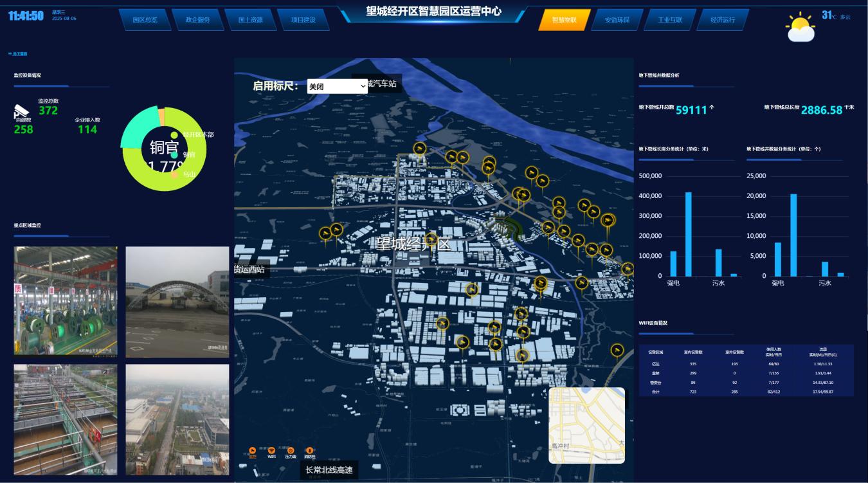Click the sun and cloud weather icon
Viewport: 868px width, 483px height.
click(x=800, y=28)
